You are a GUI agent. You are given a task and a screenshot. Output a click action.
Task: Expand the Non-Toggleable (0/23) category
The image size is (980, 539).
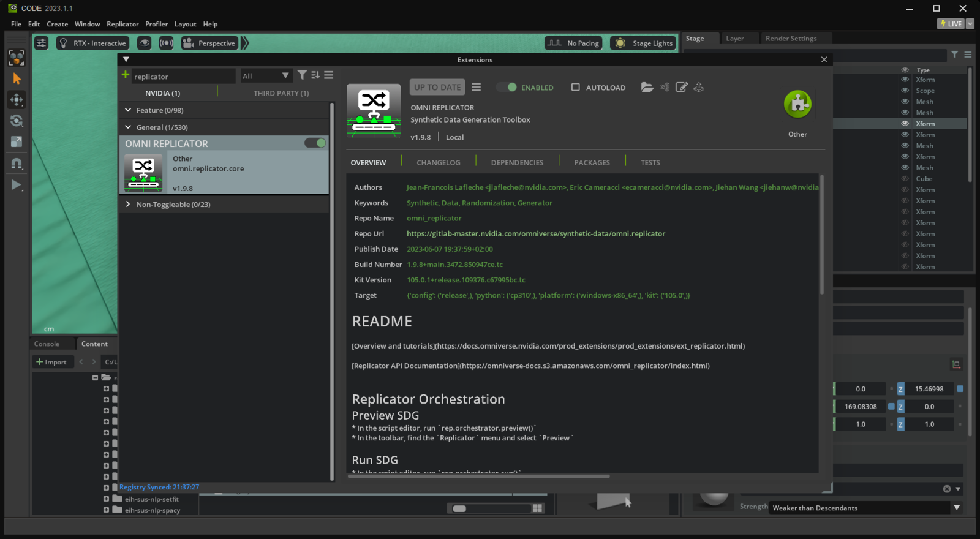(x=128, y=204)
